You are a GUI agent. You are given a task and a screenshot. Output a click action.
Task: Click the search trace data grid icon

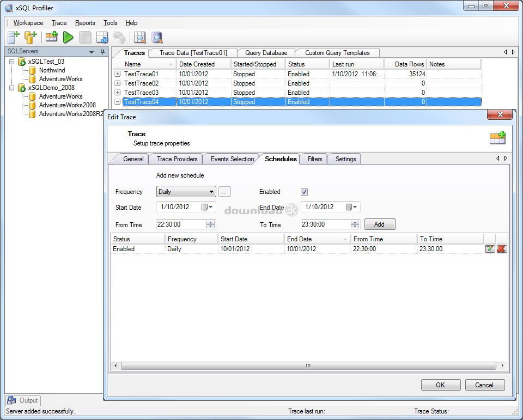139,38
